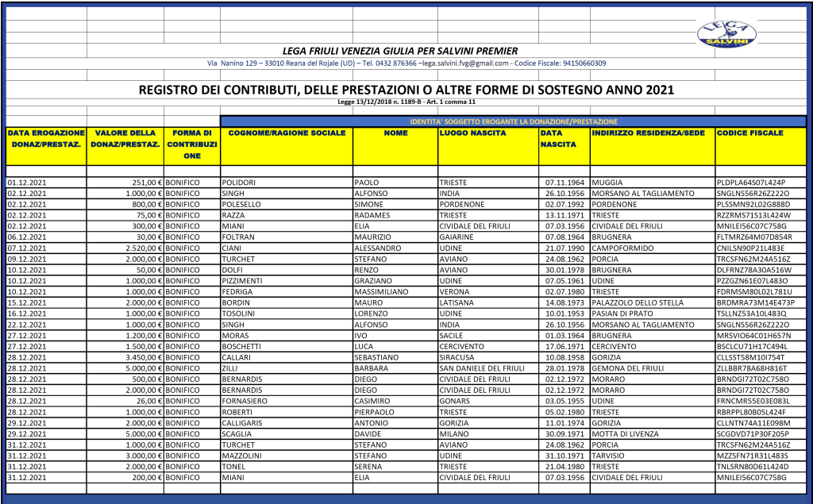Select the 'Forma di contribuzione' header cell
The height and width of the screenshot is (504, 813).
point(191,144)
